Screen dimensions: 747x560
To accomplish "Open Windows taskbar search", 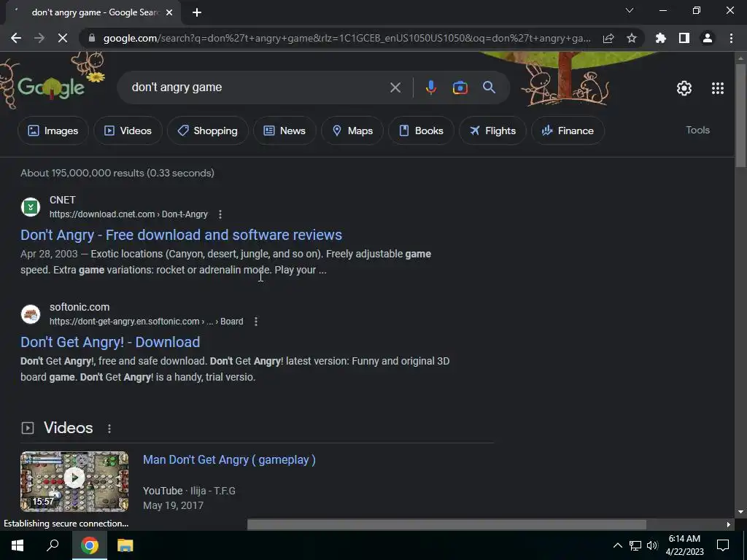I will 53,545.
